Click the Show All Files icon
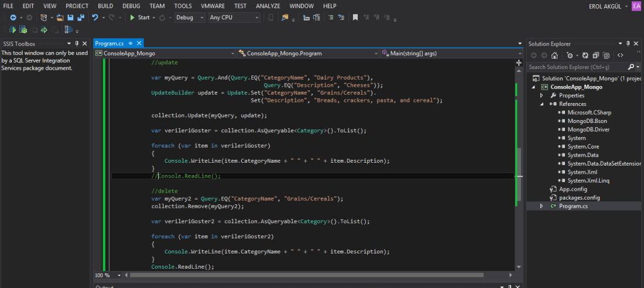644x288 pixels. pos(605,56)
